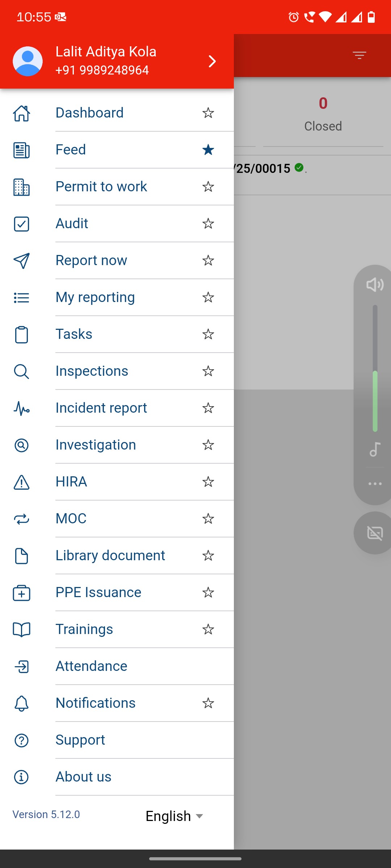This screenshot has width=391, height=868.
Task: Open the About us page
Action: [83, 777]
